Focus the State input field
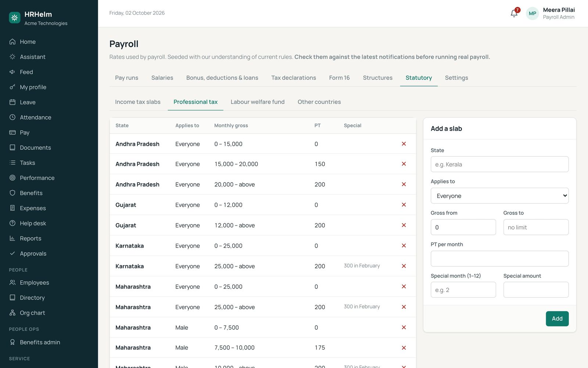 coord(499,164)
